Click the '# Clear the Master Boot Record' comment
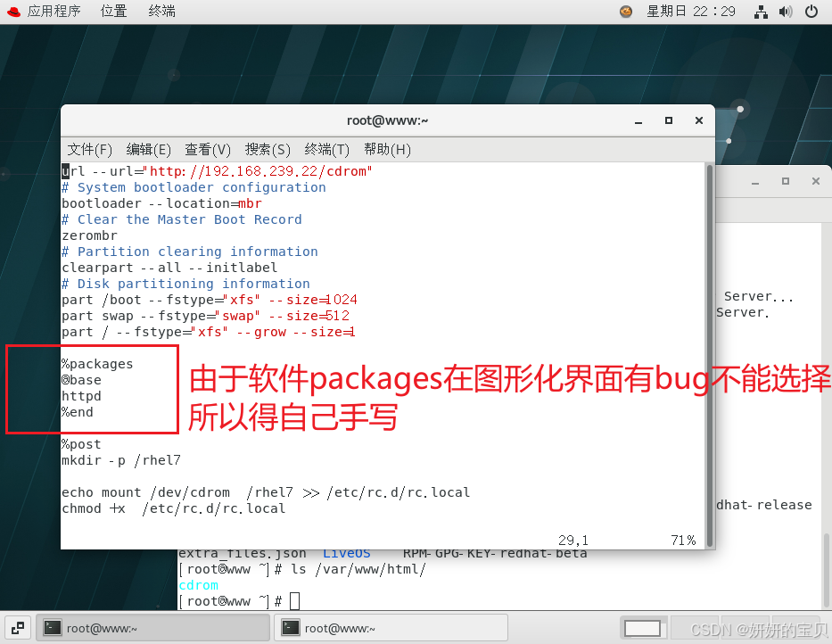Screen dimensions: 832x644 click(x=181, y=219)
